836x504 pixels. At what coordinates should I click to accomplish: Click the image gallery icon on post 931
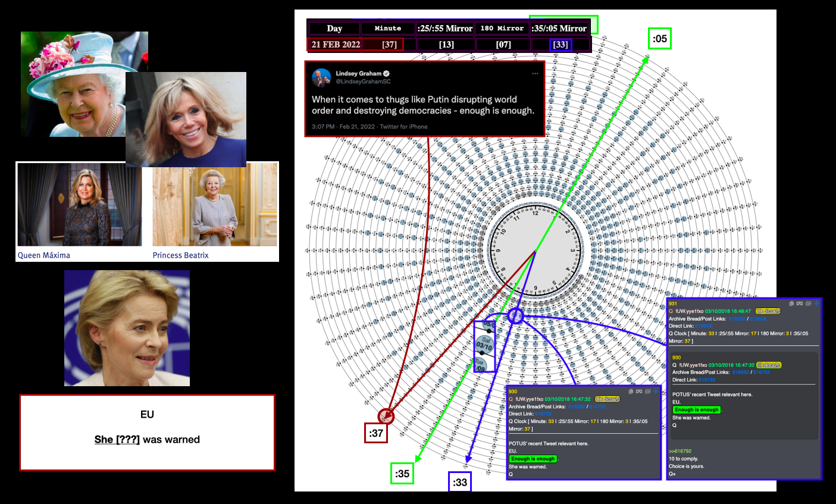pos(808,303)
